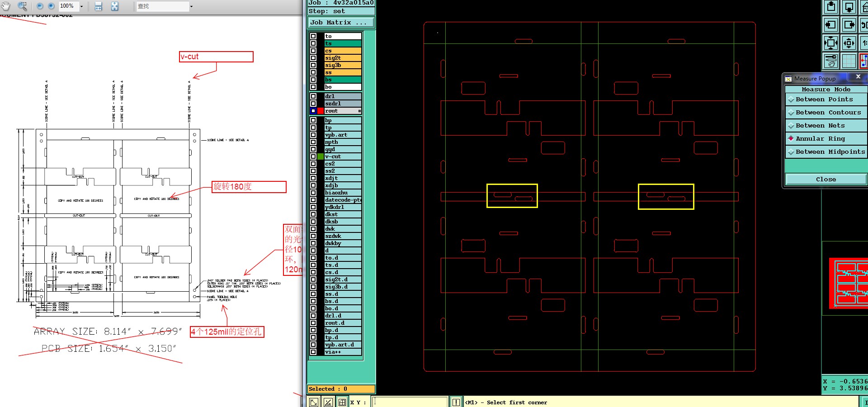Click the 100% zoom value field
Screen dimensions: 868x407
(x=68, y=6)
